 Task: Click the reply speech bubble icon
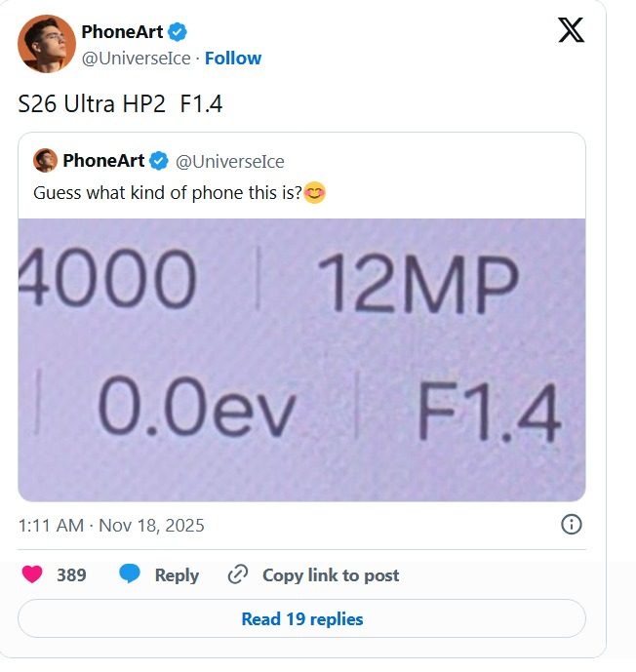(129, 574)
